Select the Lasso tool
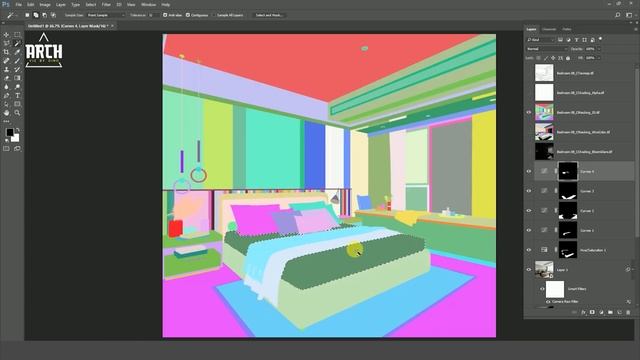640x360 pixels. (6, 43)
